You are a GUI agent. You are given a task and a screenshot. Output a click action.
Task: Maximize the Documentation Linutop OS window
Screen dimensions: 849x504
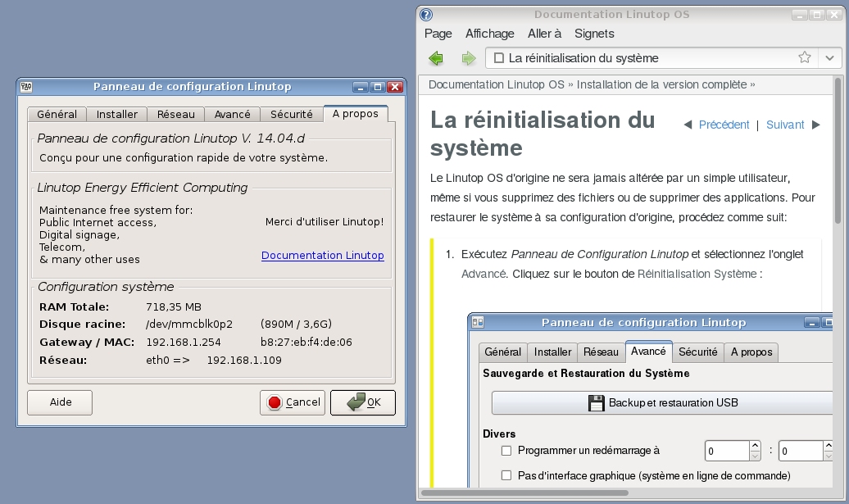coord(816,15)
